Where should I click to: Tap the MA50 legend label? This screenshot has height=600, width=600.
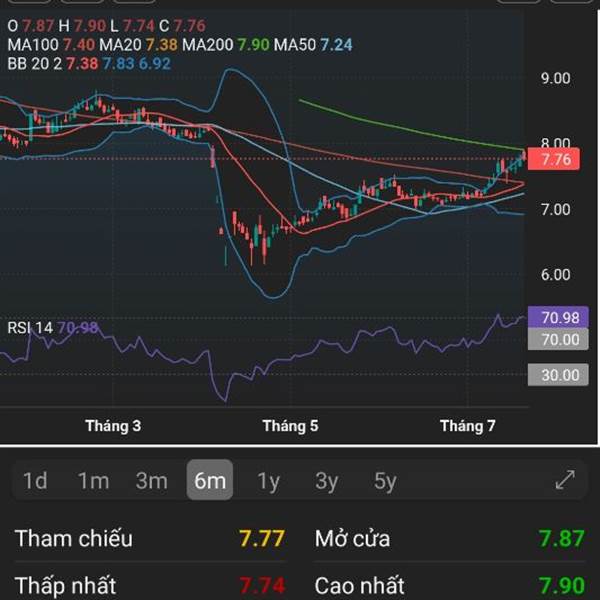(295, 45)
